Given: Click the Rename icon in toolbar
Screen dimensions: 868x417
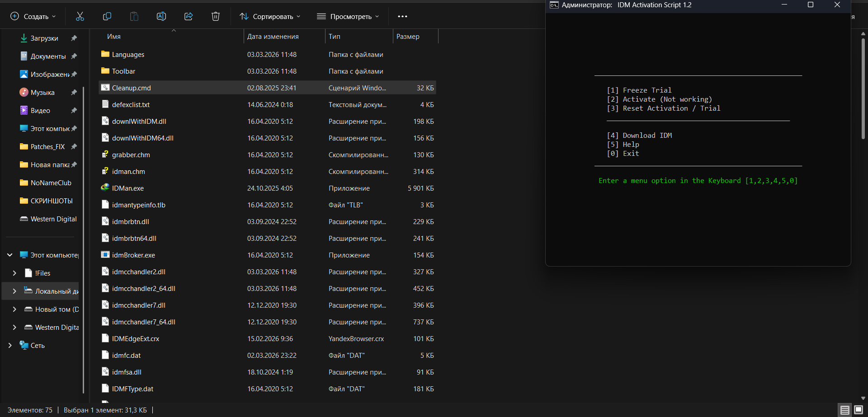Looking at the screenshot, I should (161, 16).
